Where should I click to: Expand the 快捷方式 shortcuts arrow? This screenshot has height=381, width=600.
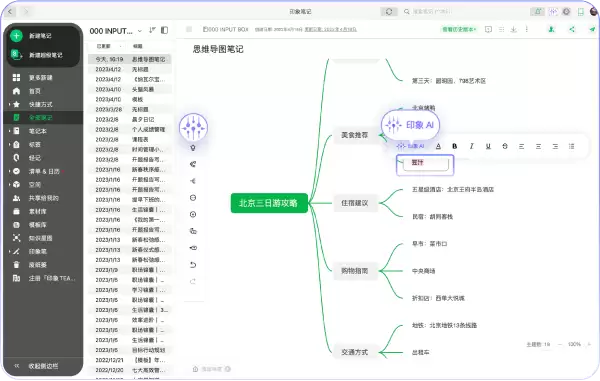pos(10,104)
